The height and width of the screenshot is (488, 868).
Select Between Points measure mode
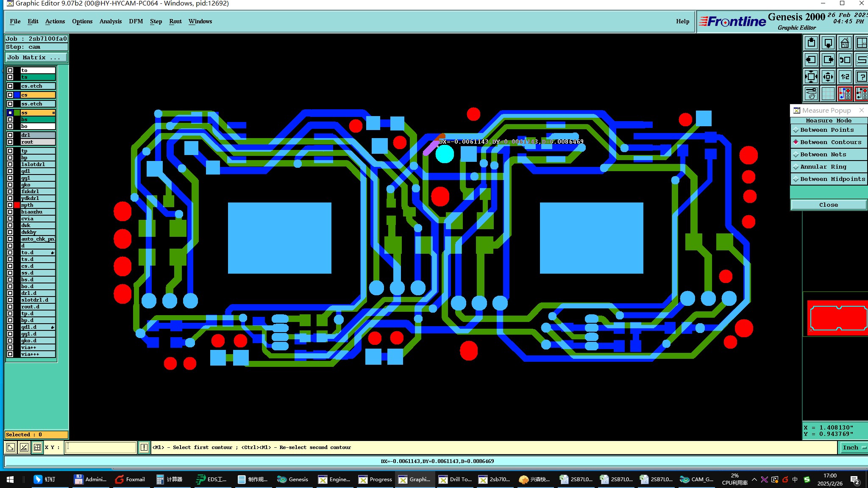[826, 130]
